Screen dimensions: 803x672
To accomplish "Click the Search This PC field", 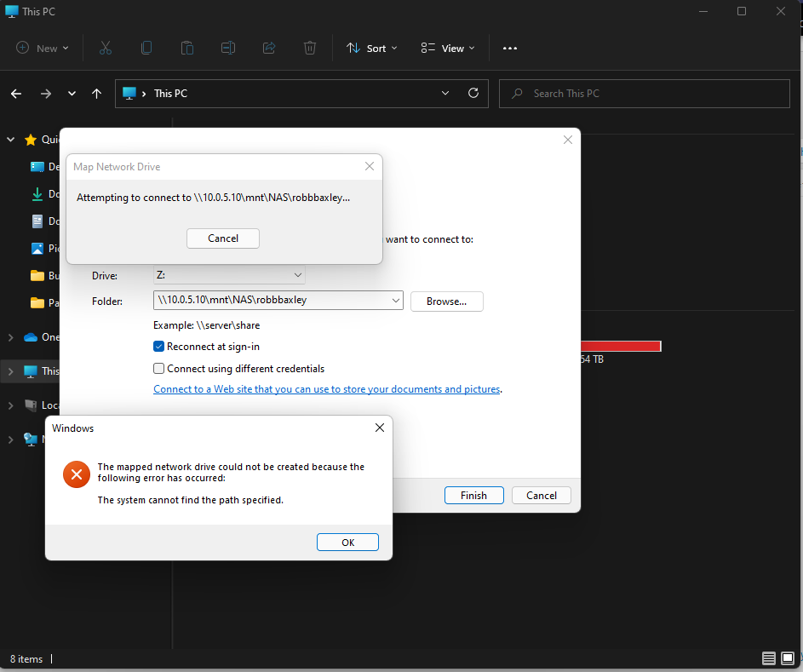I will coord(645,93).
